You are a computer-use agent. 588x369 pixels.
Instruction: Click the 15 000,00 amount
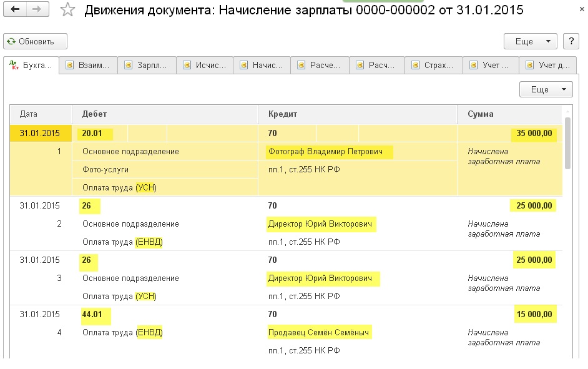coord(534,314)
